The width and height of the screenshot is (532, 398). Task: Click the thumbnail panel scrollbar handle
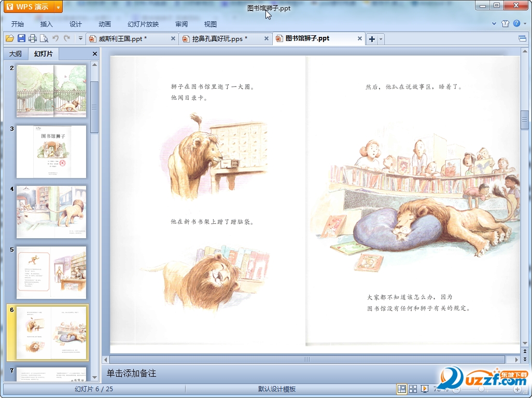tap(95, 107)
